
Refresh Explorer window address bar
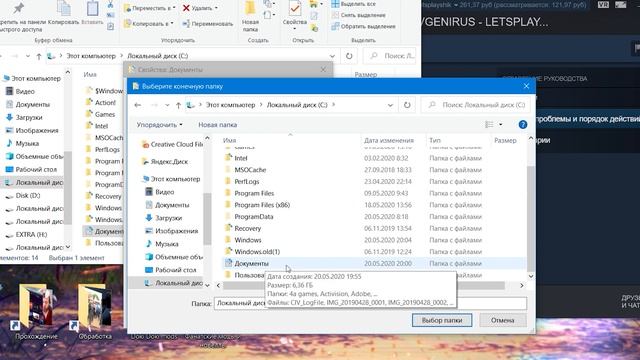click(x=349, y=56)
